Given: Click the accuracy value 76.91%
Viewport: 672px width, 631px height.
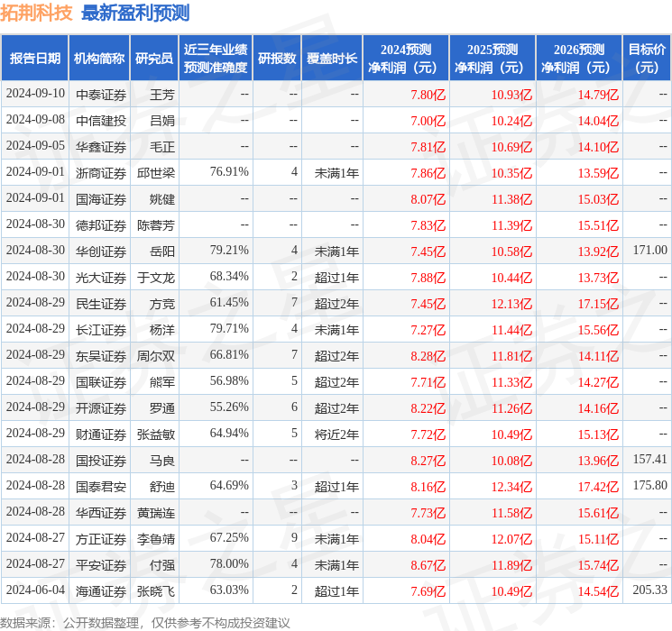Looking at the screenshot, I should (229, 172).
